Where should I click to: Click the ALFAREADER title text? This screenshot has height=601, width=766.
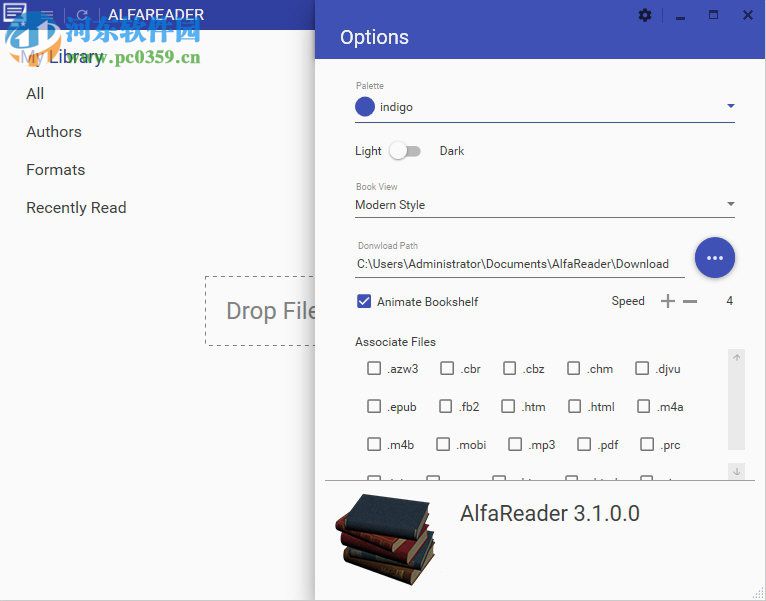[x=156, y=15]
